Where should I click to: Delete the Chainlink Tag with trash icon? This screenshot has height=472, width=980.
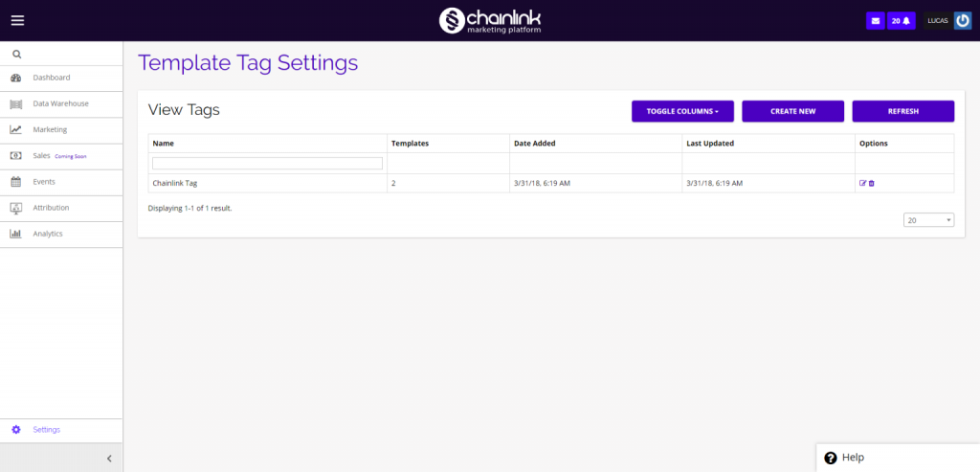point(872,183)
